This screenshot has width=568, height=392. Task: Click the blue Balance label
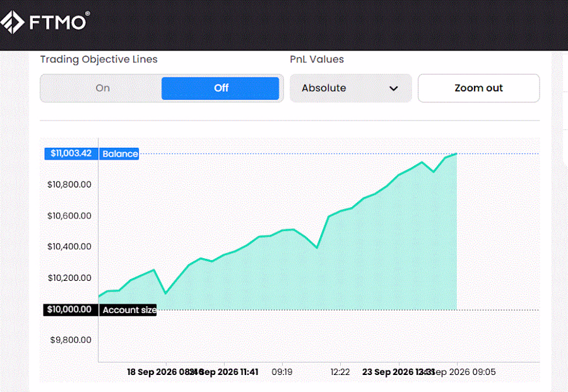click(119, 153)
